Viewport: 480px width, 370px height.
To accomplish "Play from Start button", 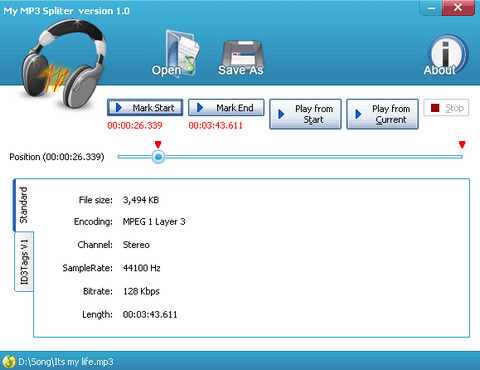I will [305, 114].
